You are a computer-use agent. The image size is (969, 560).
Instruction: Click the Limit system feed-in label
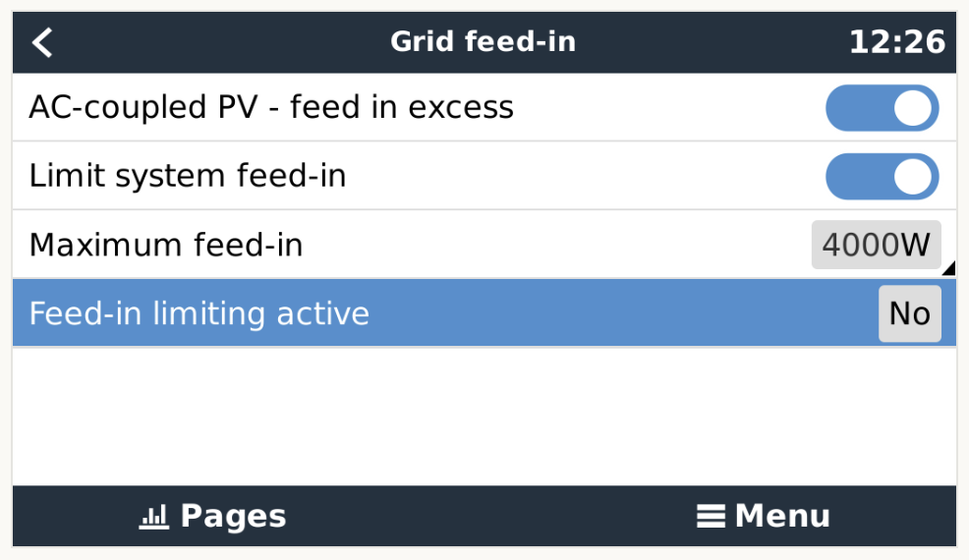pyautogui.click(x=188, y=176)
